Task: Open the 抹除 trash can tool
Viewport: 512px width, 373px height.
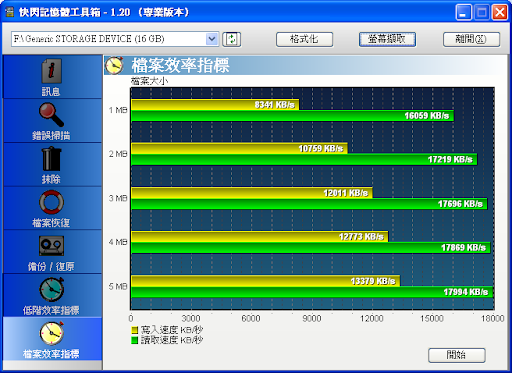Action: click(51, 159)
